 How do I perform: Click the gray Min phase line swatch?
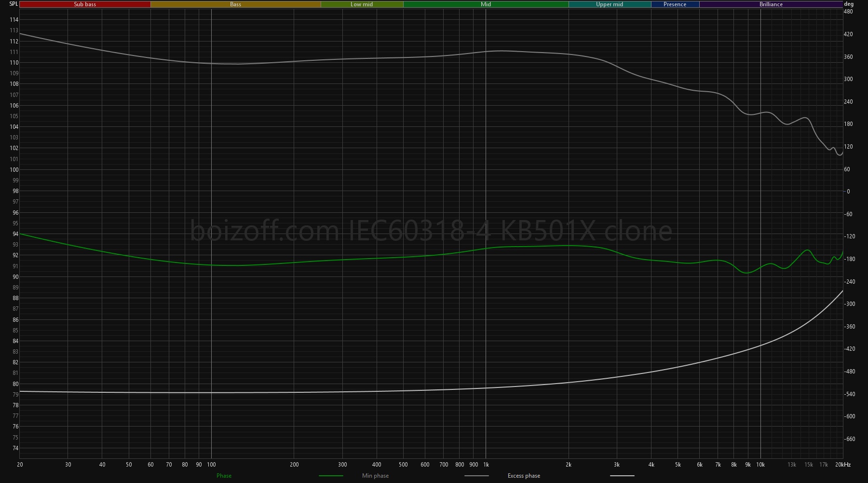tap(476, 476)
